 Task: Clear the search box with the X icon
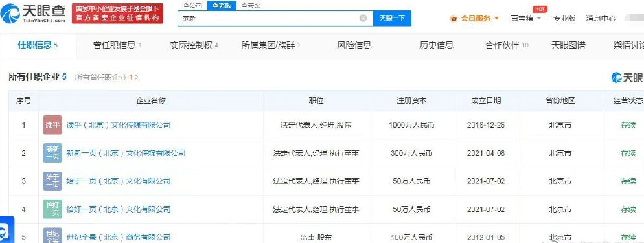click(x=363, y=18)
